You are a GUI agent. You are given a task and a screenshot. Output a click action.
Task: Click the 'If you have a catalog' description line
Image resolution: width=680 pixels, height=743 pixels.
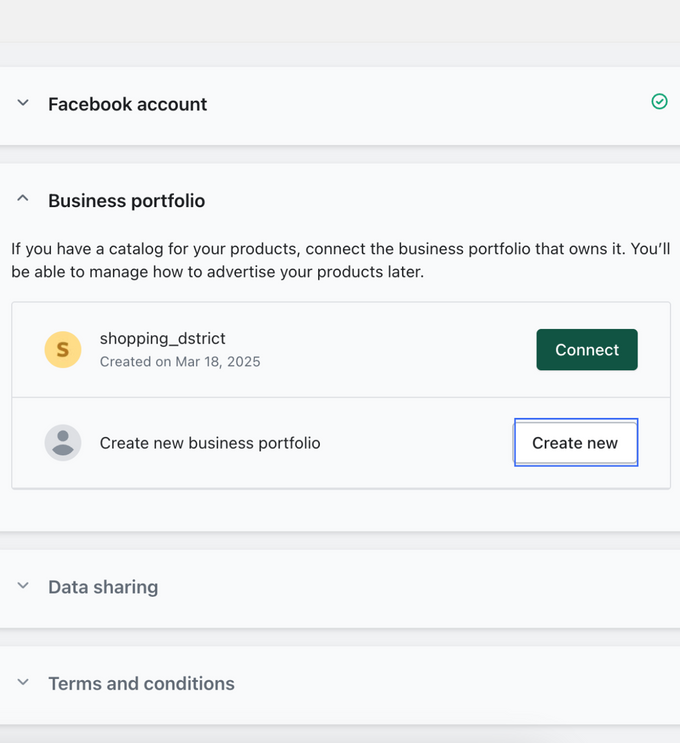point(340,248)
